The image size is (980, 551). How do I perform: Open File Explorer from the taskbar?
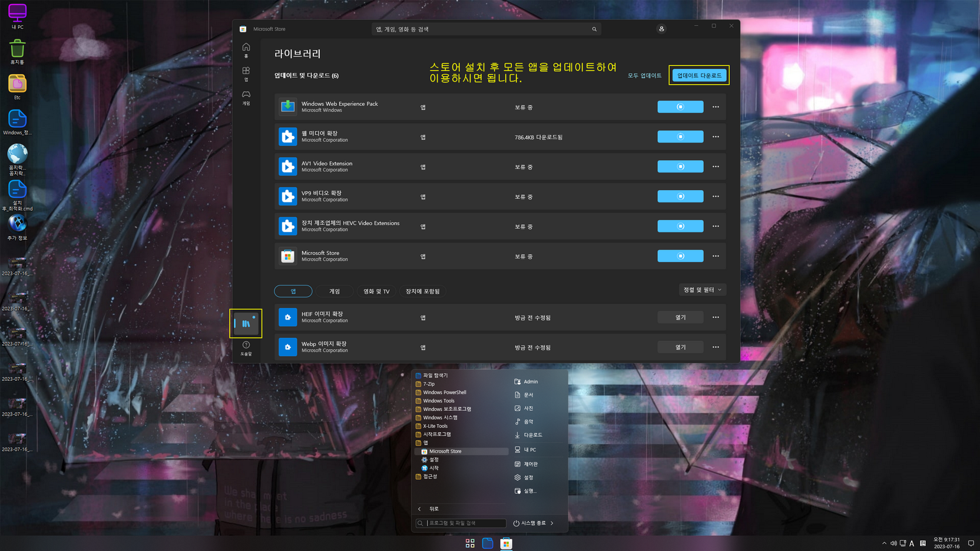click(488, 543)
